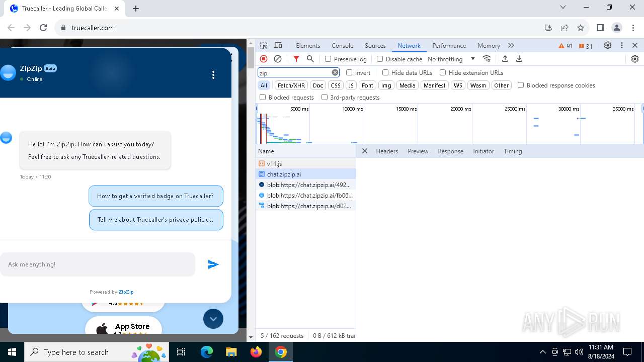Show the 91 warnings indicator

coord(566,46)
